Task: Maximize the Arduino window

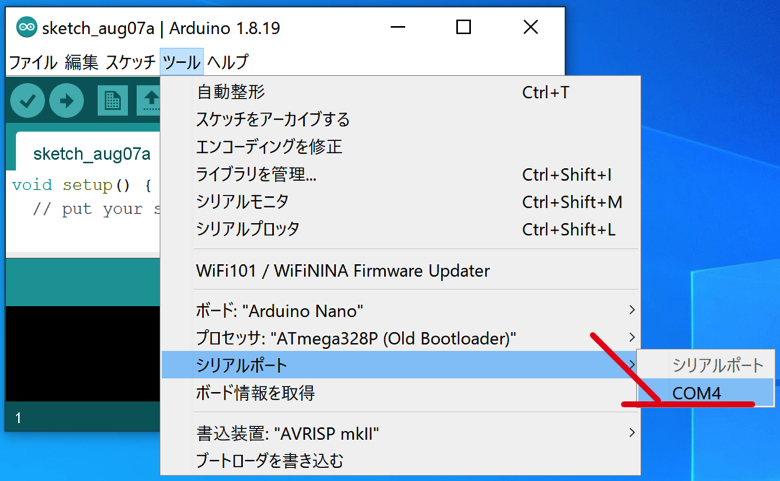Action: (463, 27)
